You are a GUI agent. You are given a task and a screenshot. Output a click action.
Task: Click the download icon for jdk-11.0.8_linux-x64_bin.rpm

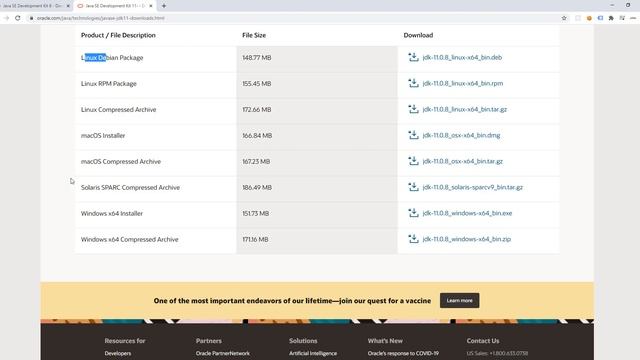(413, 83)
